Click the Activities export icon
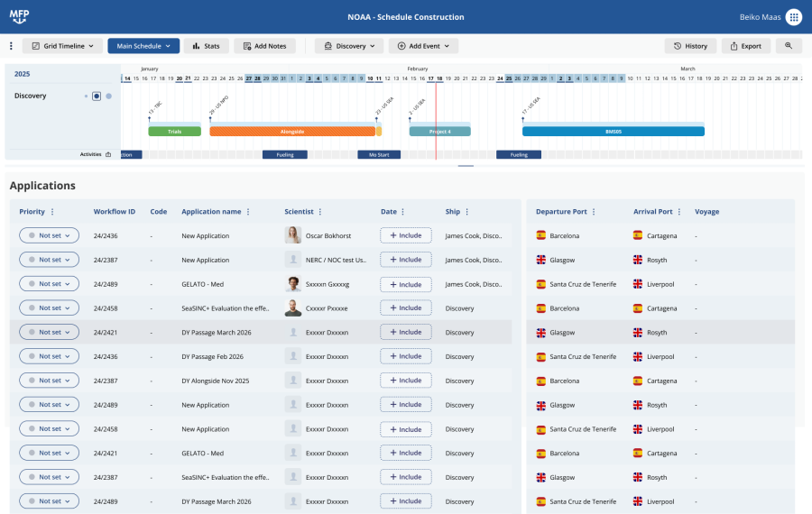The image size is (812, 514). (x=108, y=154)
